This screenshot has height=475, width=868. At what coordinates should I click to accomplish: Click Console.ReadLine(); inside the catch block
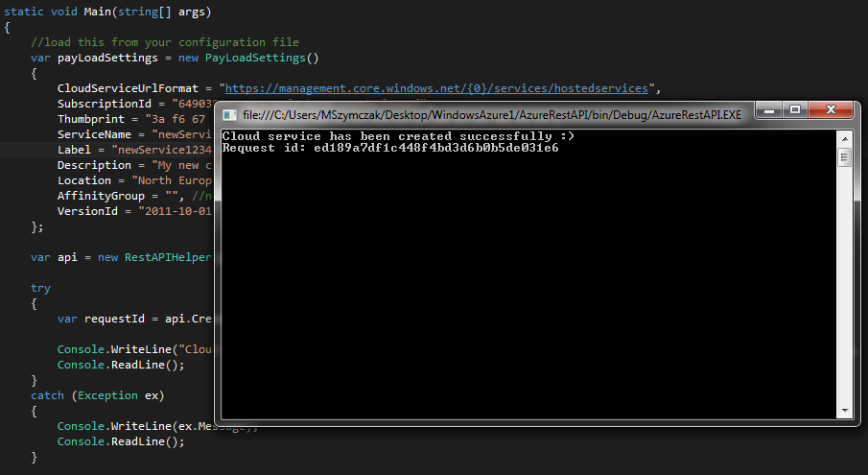pyautogui.click(x=121, y=441)
